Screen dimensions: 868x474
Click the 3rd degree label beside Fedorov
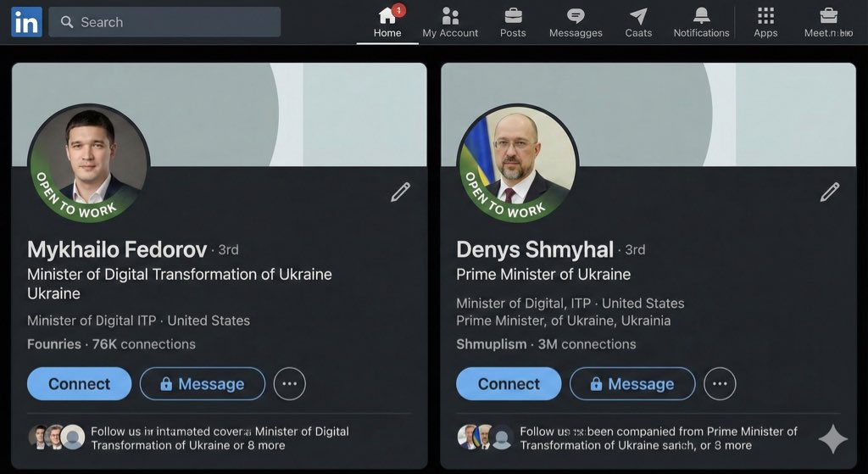(228, 250)
